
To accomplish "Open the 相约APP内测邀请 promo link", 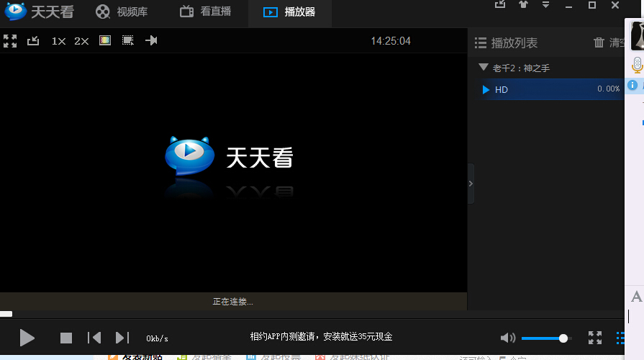I will tap(321, 336).
